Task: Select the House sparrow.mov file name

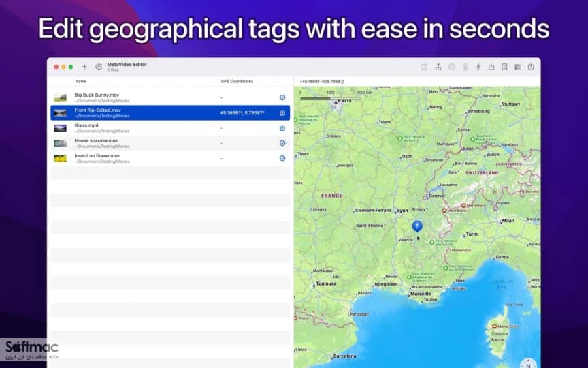Action: (96, 141)
